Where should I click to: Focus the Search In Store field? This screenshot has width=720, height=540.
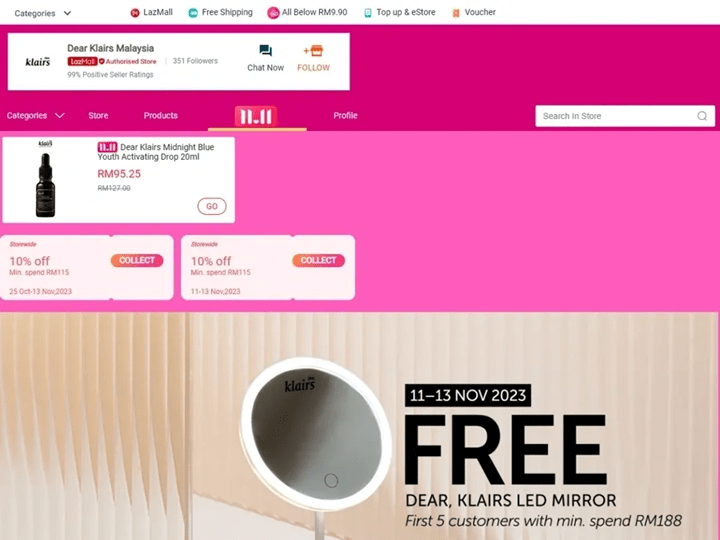625,116
